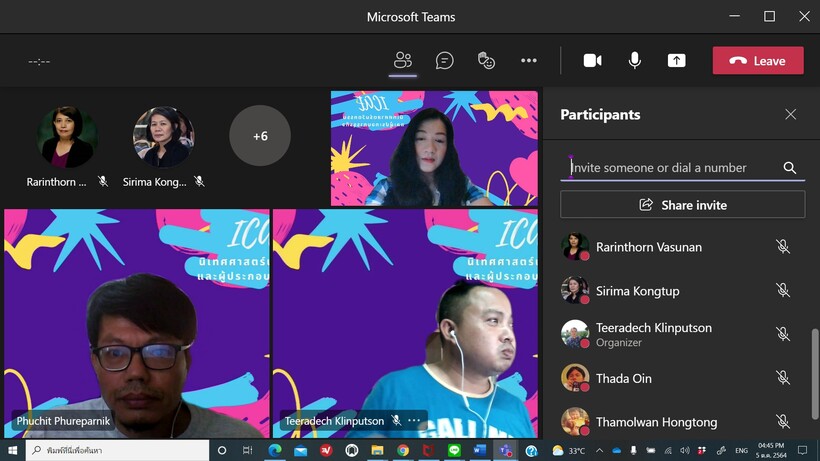Click Sirima Kongtup's avatar thumbnail
The image size is (820, 461).
163,137
